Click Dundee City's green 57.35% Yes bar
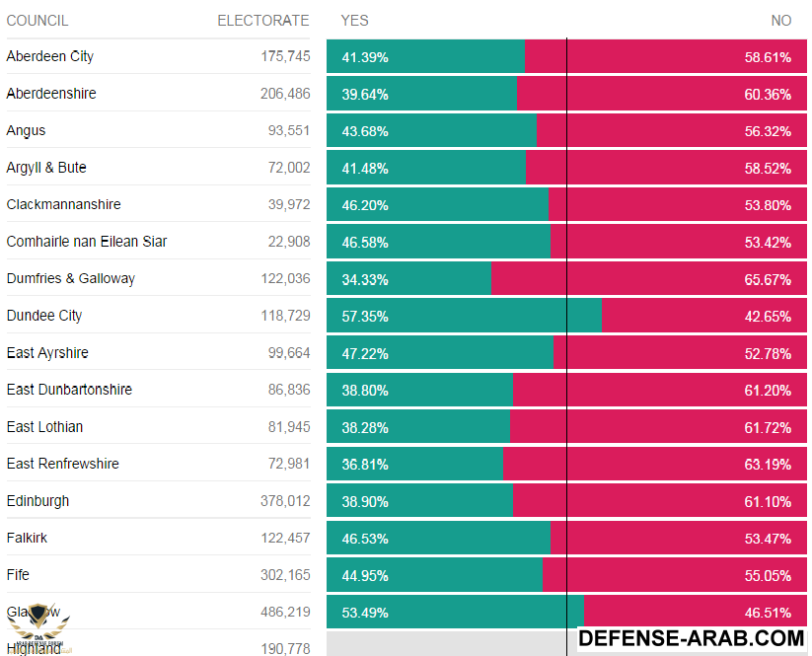 click(464, 317)
